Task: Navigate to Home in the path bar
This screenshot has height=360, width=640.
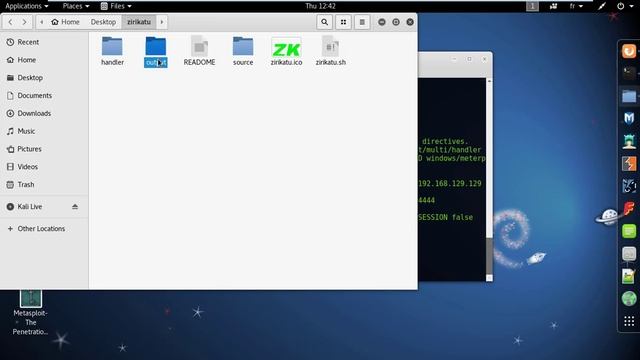Action: 65,22
